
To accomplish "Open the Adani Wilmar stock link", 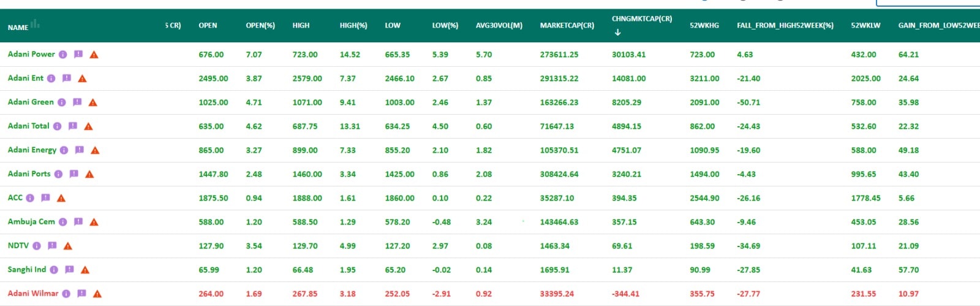I will pos(33,293).
